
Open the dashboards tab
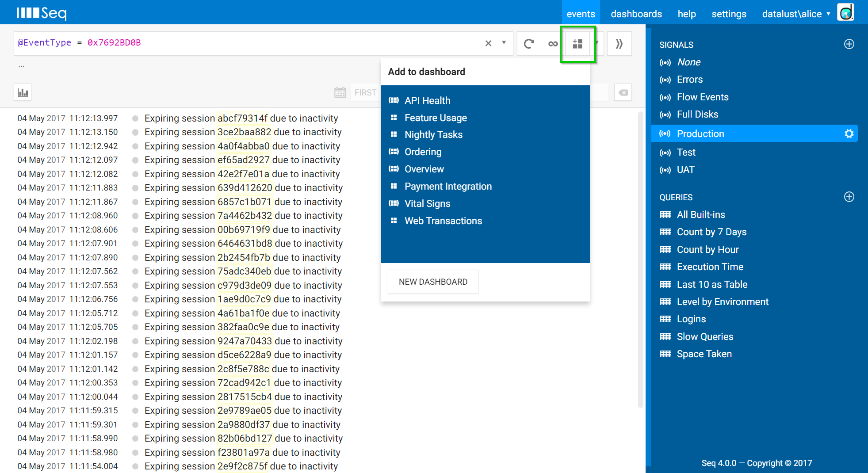(x=636, y=14)
